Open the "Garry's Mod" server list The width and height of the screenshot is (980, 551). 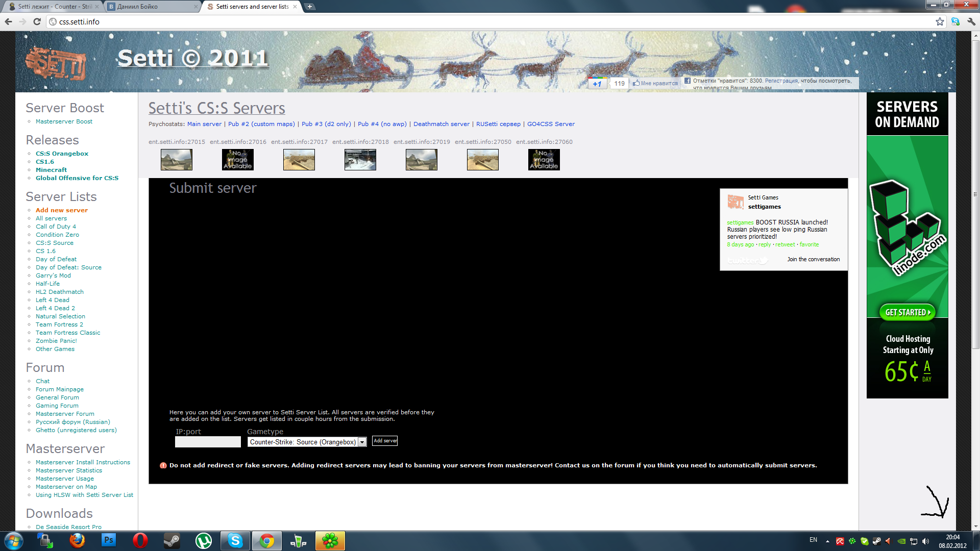click(53, 275)
